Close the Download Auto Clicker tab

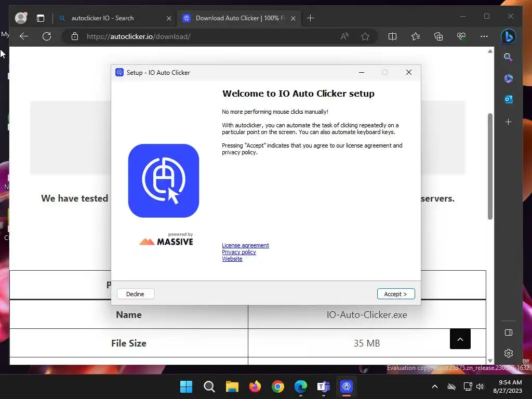click(x=293, y=18)
